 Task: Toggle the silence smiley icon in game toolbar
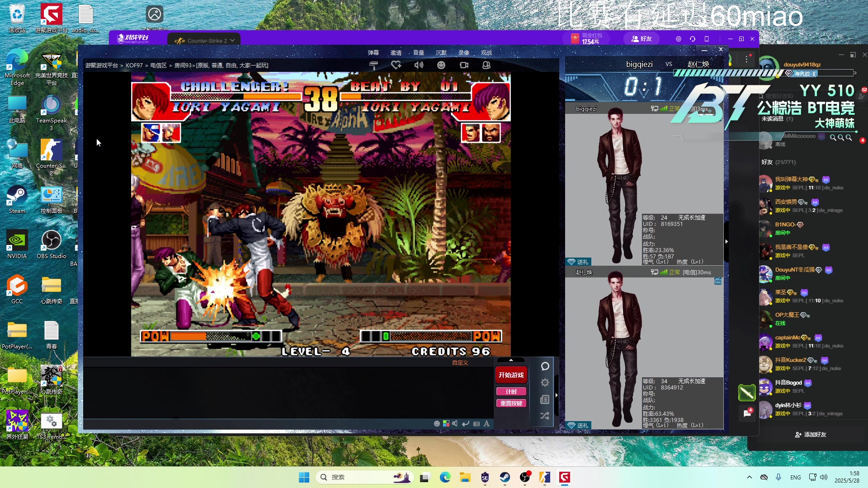pos(441,65)
